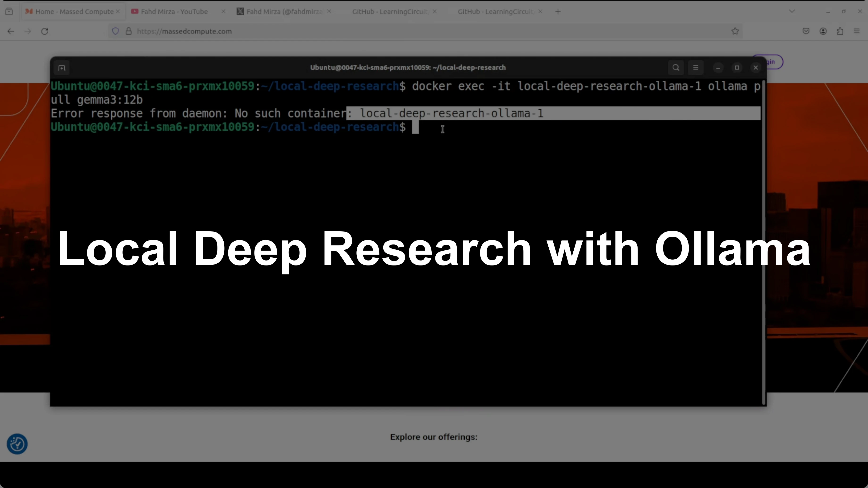
Task: Maximize the Firefox browser window
Action: coord(844,12)
